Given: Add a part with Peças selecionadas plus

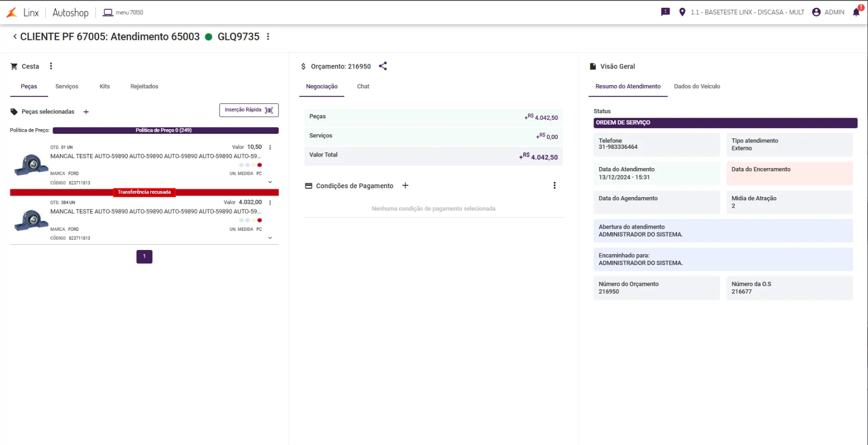Looking at the screenshot, I should tap(86, 112).
